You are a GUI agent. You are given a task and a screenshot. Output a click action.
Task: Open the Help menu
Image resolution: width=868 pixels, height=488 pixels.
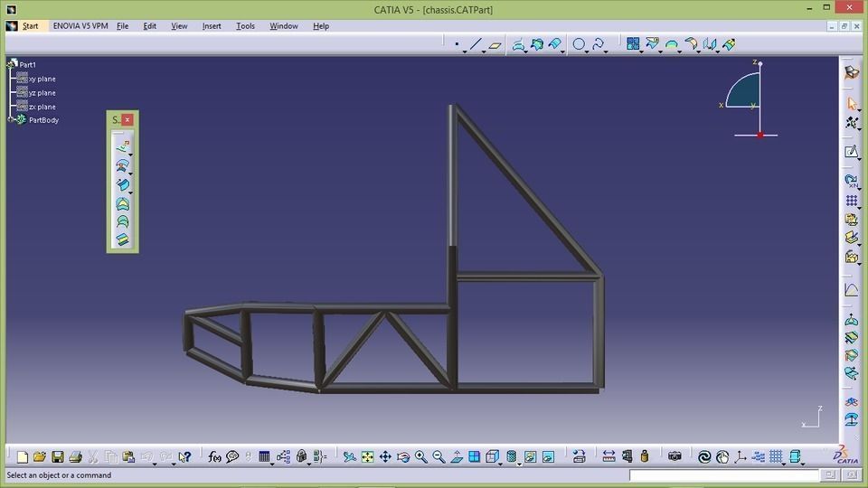(320, 26)
